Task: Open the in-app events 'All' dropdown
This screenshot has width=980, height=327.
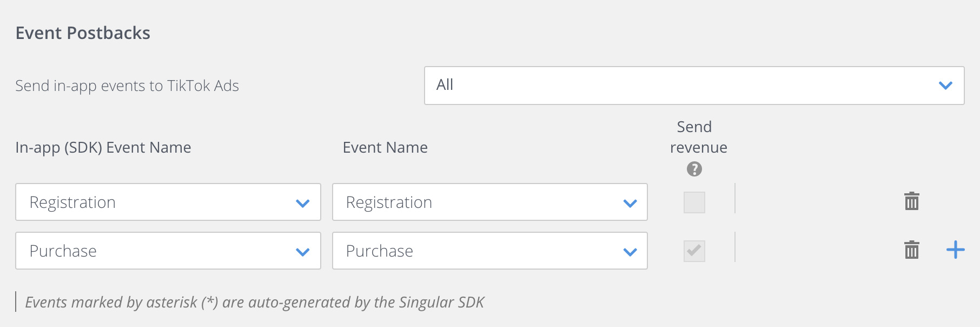Action: pyautogui.click(x=694, y=86)
